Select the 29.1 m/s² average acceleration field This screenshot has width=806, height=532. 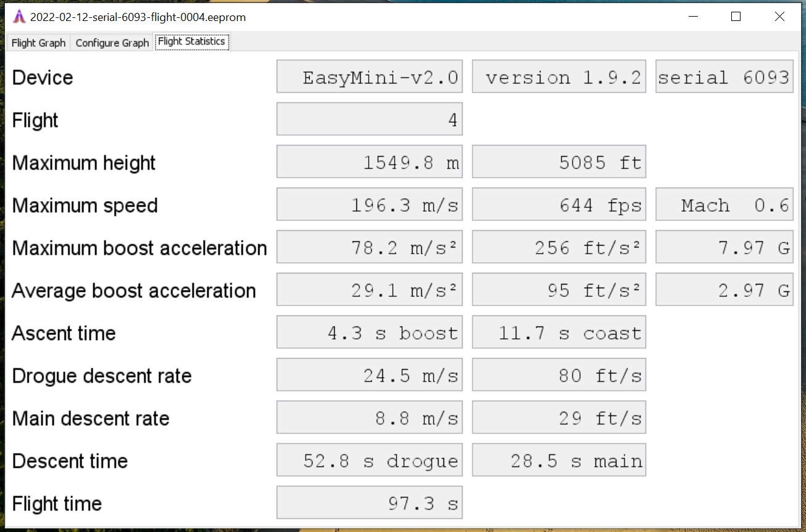click(x=369, y=290)
